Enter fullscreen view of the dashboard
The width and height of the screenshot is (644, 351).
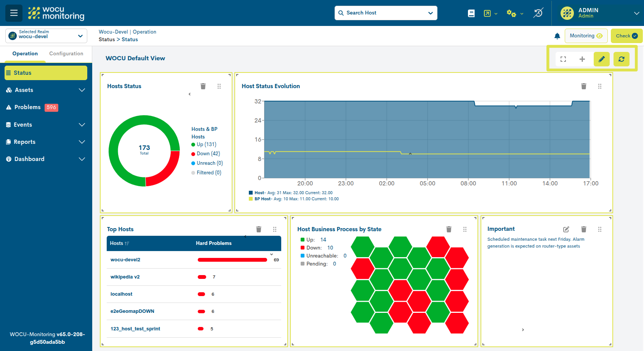tap(563, 59)
